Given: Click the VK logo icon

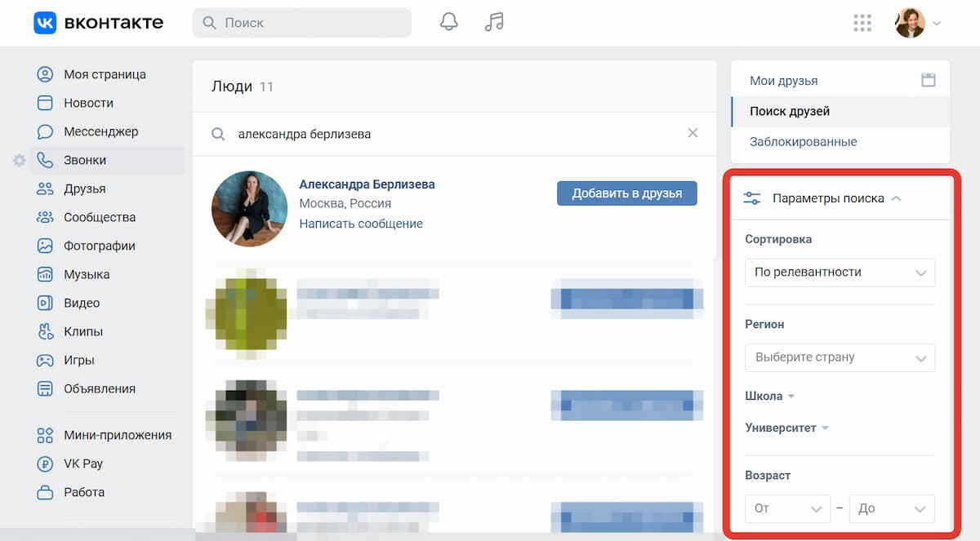Looking at the screenshot, I should point(45,23).
